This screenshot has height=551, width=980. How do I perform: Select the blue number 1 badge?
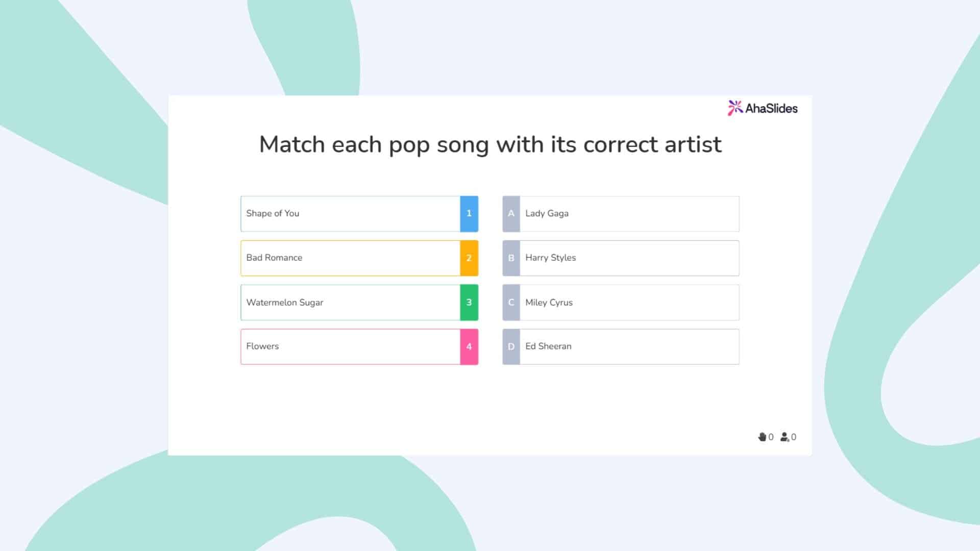point(469,213)
